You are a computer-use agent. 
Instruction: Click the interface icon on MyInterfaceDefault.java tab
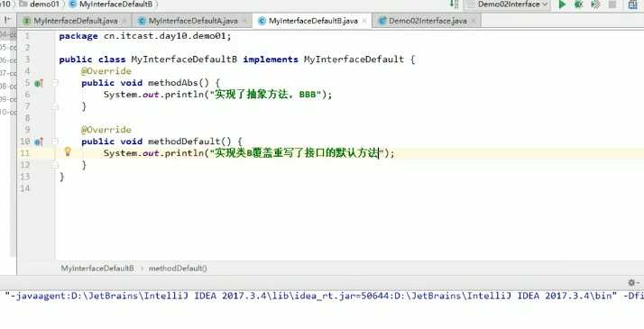(27, 21)
